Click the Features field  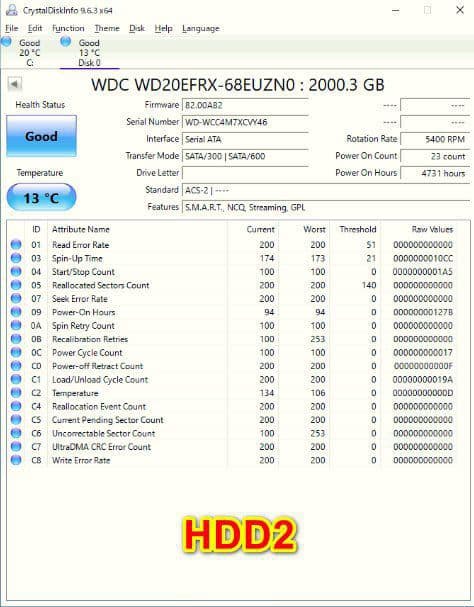326,207
